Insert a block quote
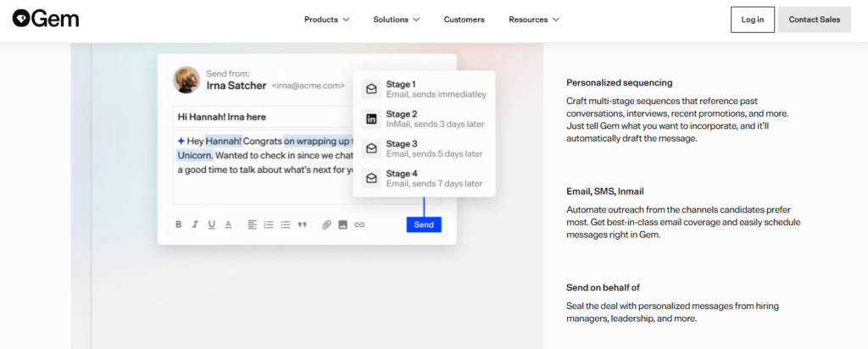 pyautogui.click(x=302, y=224)
